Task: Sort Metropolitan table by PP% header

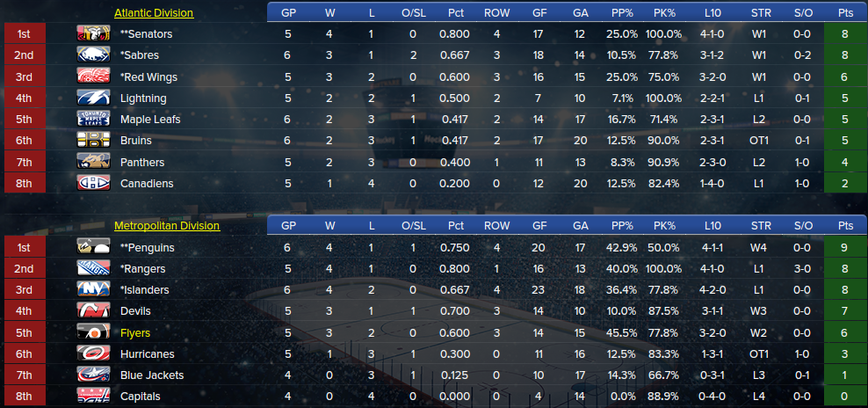Action: pyautogui.click(x=621, y=226)
